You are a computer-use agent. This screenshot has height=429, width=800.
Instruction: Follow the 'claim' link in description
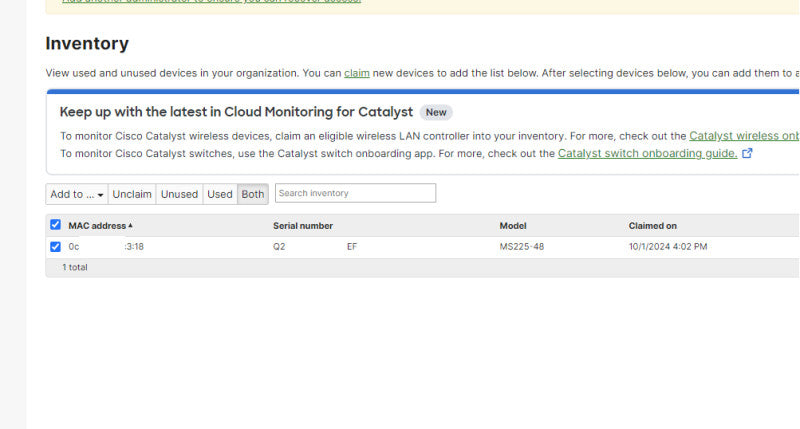[x=357, y=73]
